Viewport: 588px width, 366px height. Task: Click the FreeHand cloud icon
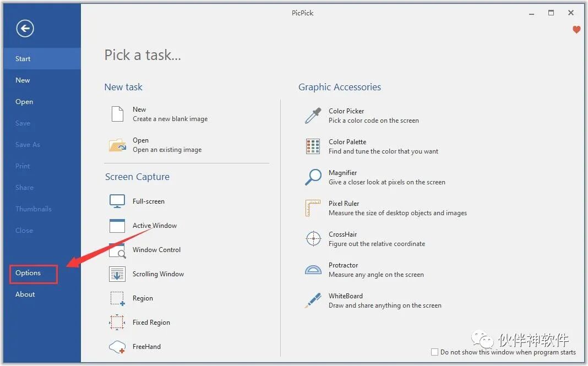pos(117,347)
